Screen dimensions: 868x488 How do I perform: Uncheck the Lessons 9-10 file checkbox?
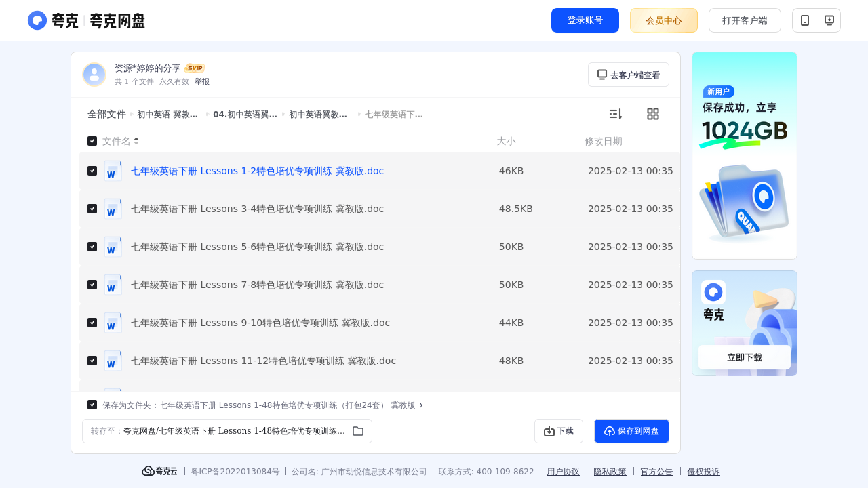point(92,323)
